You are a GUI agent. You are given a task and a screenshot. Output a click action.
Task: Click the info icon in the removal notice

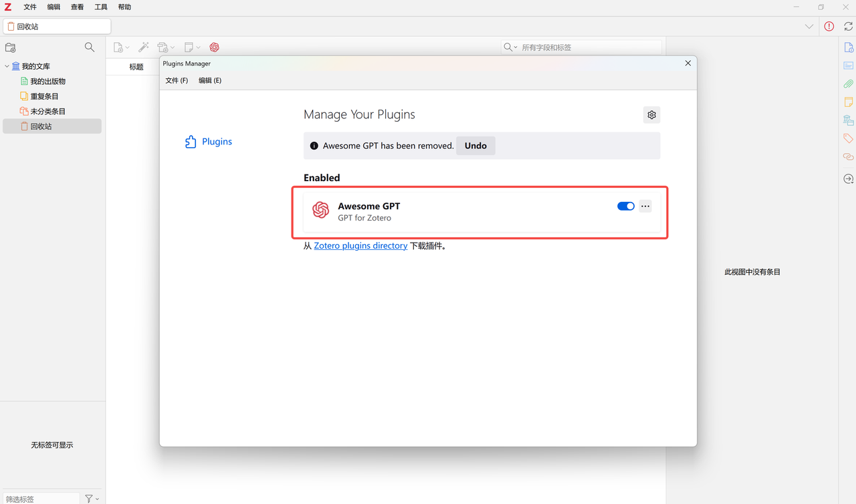coord(314,146)
